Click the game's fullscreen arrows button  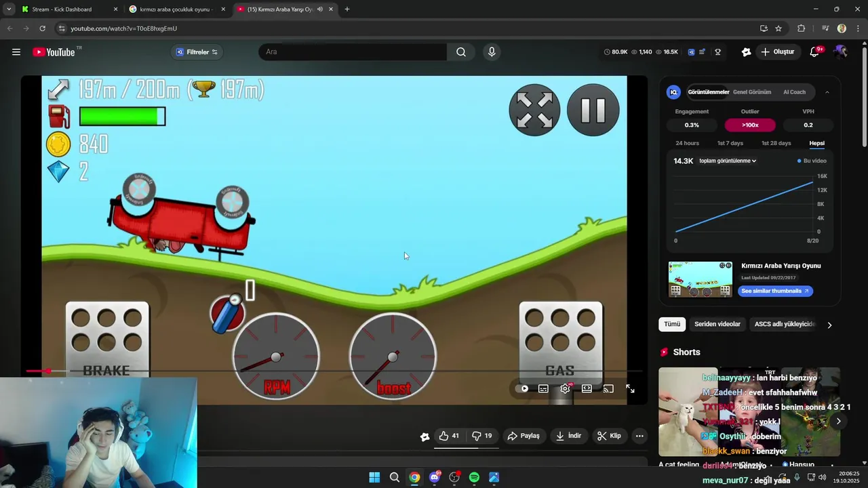click(x=534, y=110)
